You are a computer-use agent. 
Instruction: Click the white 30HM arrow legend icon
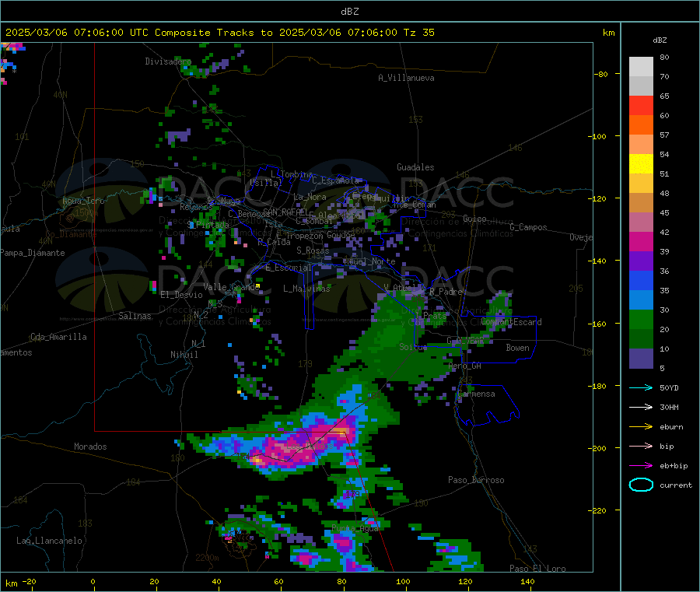(641, 407)
